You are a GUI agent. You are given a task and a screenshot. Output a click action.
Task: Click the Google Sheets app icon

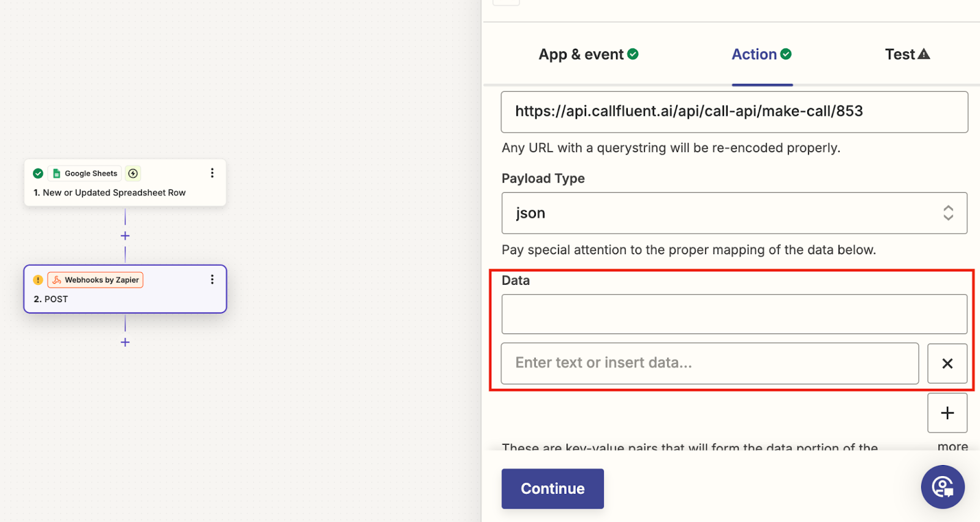57,173
